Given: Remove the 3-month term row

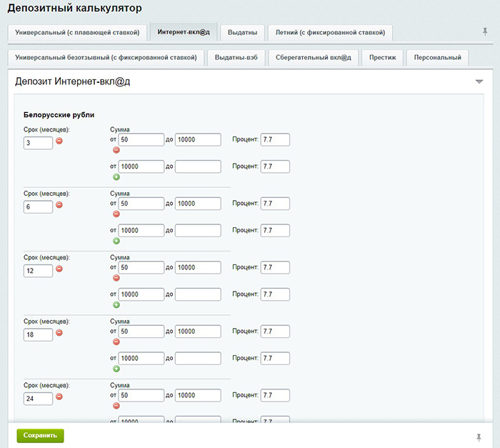Looking at the screenshot, I should click(x=59, y=141).
